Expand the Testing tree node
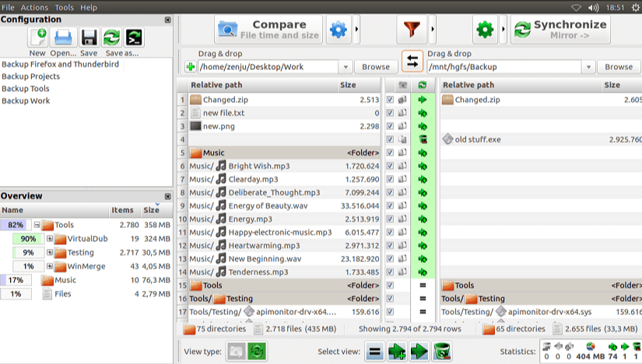Screen dimensions: 642x364 point(50,252)
